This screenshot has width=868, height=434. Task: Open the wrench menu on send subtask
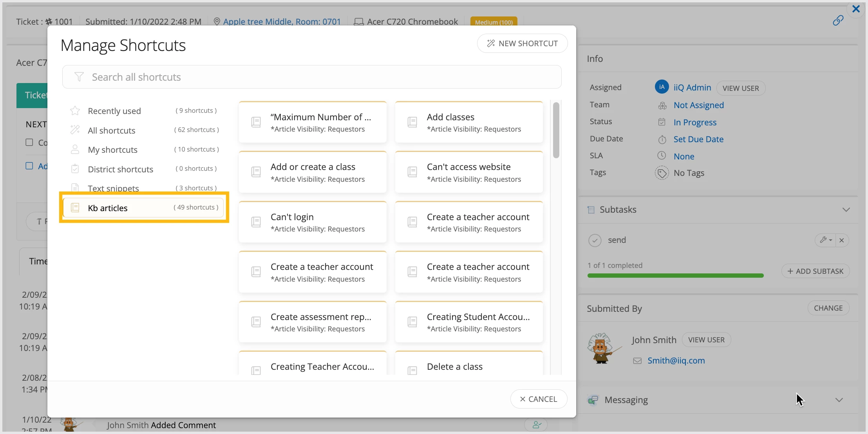click(x=826, y=240)
